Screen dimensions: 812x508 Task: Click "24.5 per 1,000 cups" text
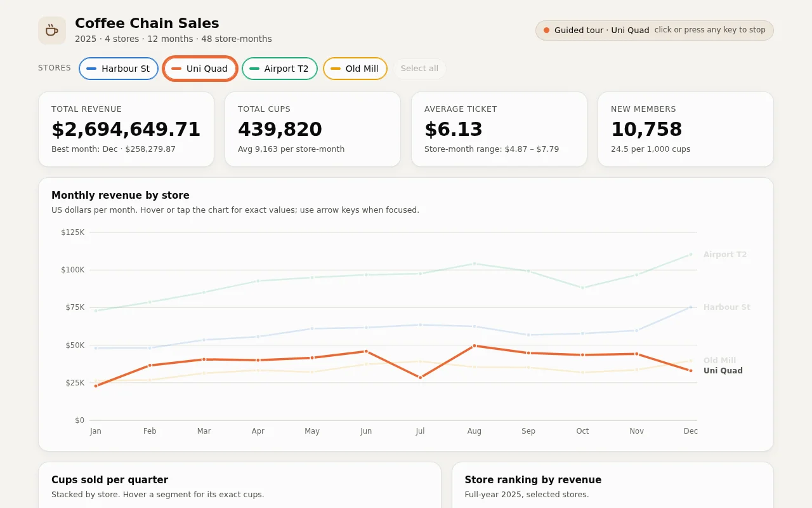[x=651, y=149]
